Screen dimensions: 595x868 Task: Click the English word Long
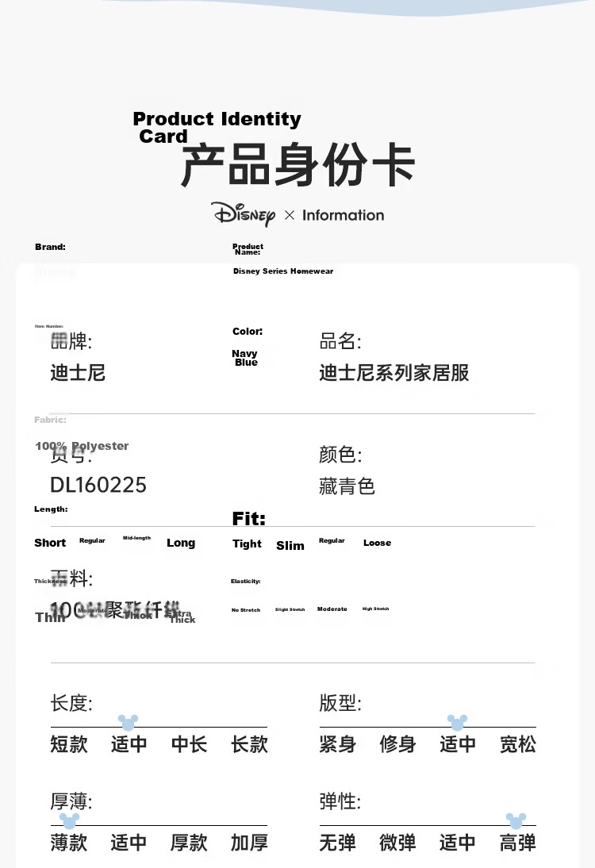click(181, 543)
